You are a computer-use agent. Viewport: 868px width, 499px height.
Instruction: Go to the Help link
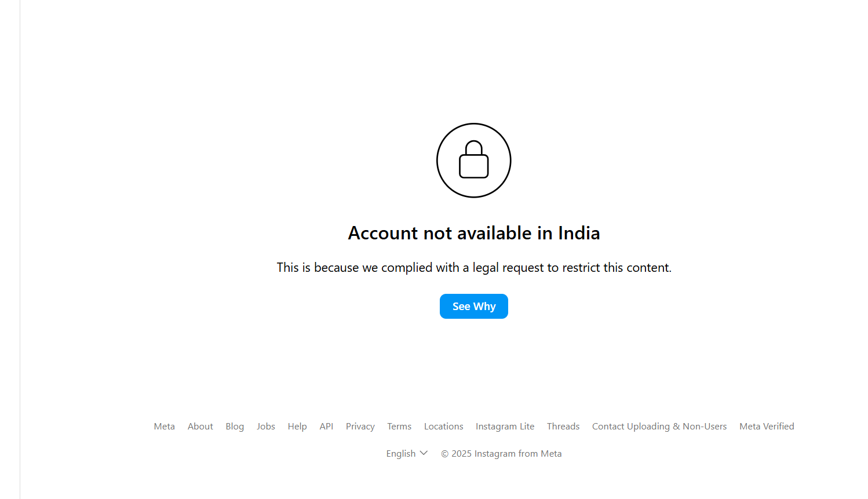[x=297, y=427]
